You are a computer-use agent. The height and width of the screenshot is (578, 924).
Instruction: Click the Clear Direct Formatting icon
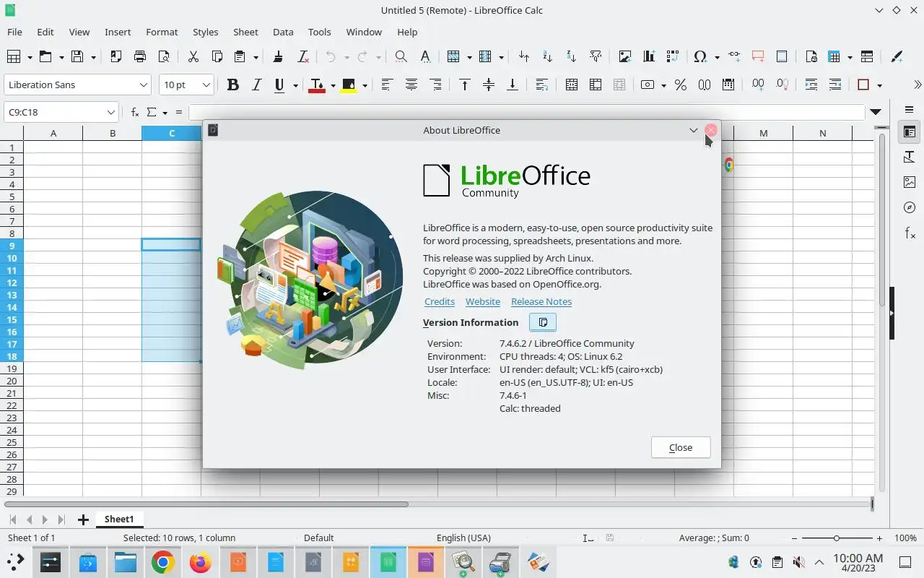pos(303,56)
